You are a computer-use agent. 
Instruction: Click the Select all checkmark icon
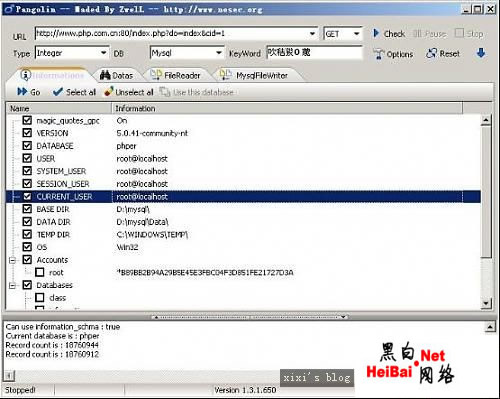57,92
